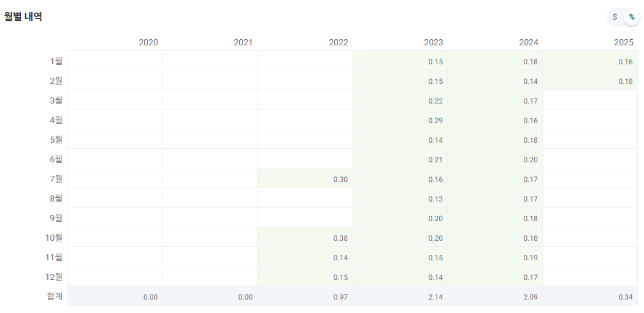Click the 0.20 cell for 6월 2024
This screenshot has height=313, width=644.
(495, 160)
